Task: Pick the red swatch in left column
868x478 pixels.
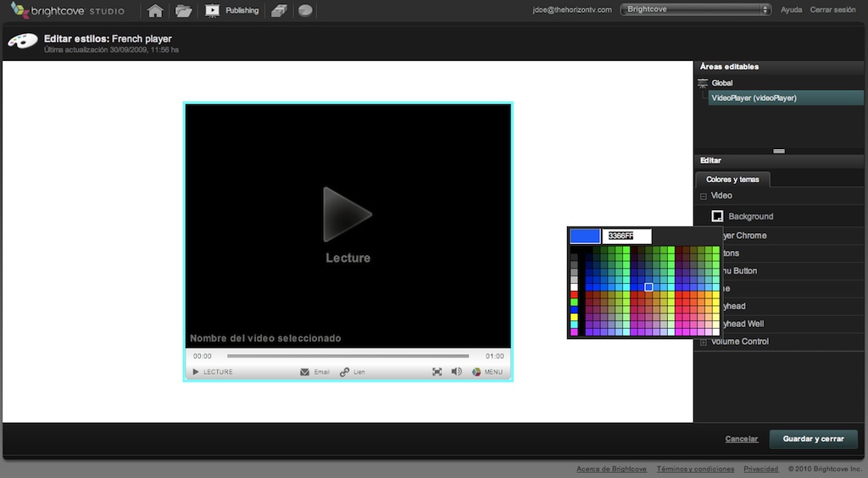Action: coord(574,295)
